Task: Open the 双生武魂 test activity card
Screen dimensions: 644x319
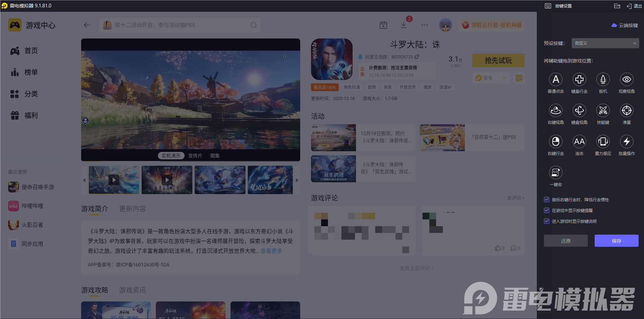Action: click(363, 169)
